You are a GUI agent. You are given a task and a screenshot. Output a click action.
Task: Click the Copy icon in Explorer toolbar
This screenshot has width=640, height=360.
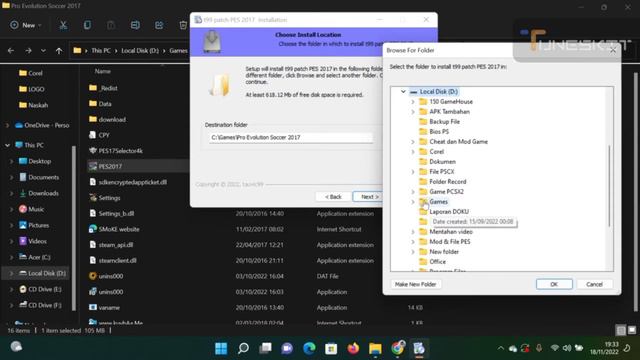87,25
